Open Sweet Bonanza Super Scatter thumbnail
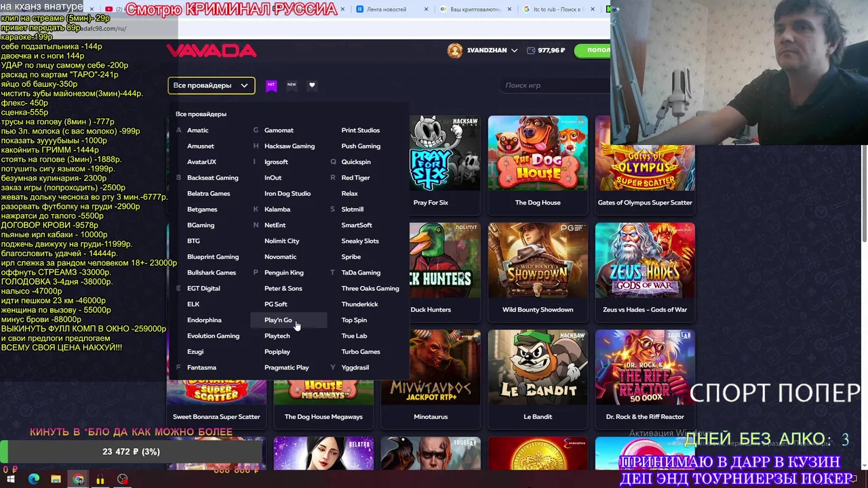The image size is (868, 488). coord(216,392)
